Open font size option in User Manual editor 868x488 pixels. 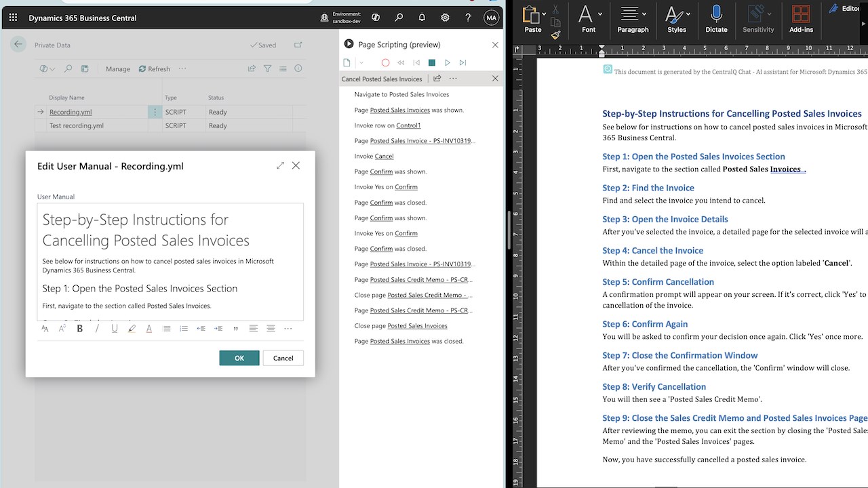(x=45, y=329)
